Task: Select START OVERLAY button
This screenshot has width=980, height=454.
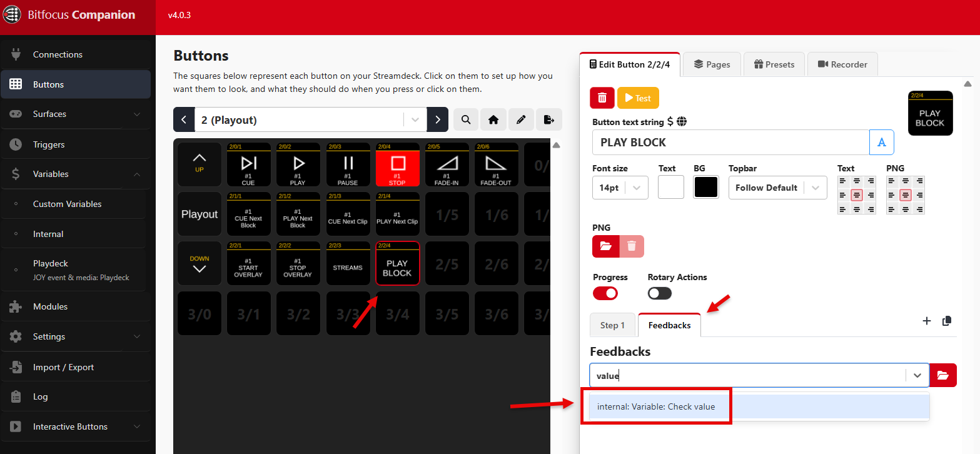Action: [x=248, y=263]
